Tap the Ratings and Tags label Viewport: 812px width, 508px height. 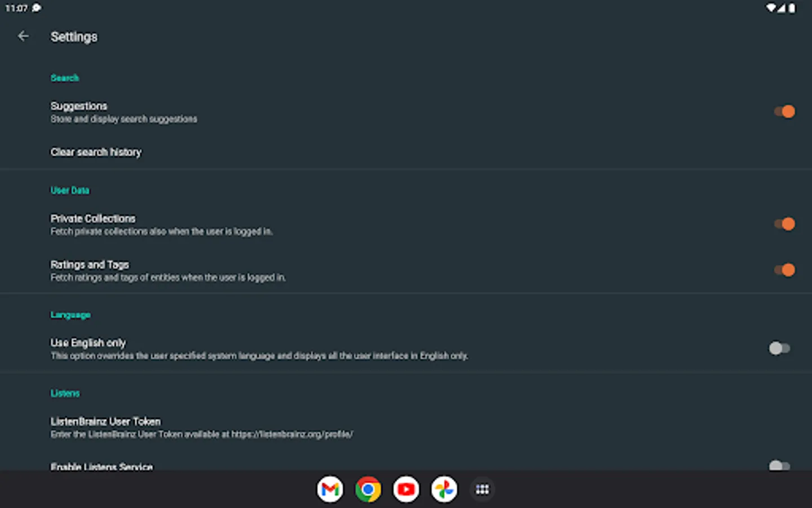coord(90,265)
